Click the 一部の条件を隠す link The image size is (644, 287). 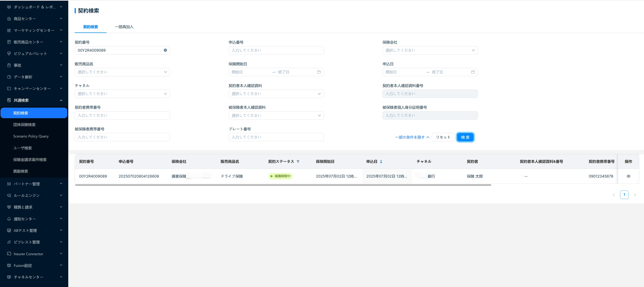coord(412,137)
